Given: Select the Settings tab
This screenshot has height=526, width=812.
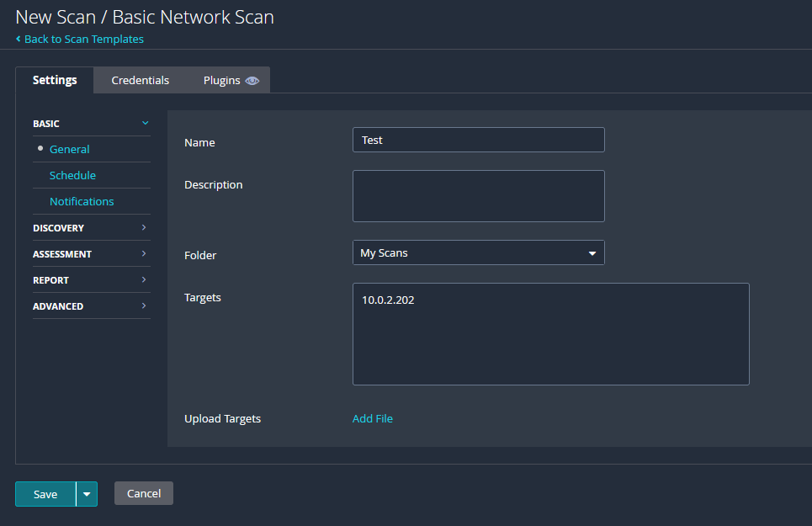Looking at the screenshot, I should pyautogui.click(x=55, y=80).
